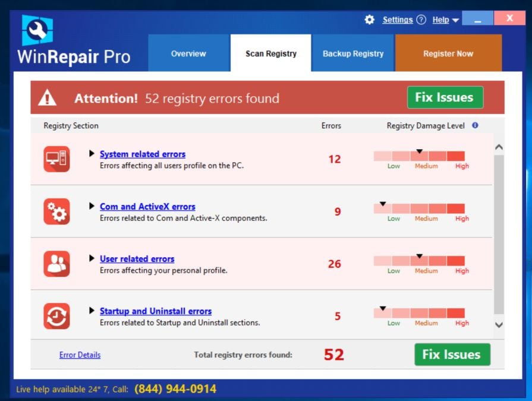Viewport: 532px width, 401px height.
Task: Expand the User related errors row
Action: point(92,258)
